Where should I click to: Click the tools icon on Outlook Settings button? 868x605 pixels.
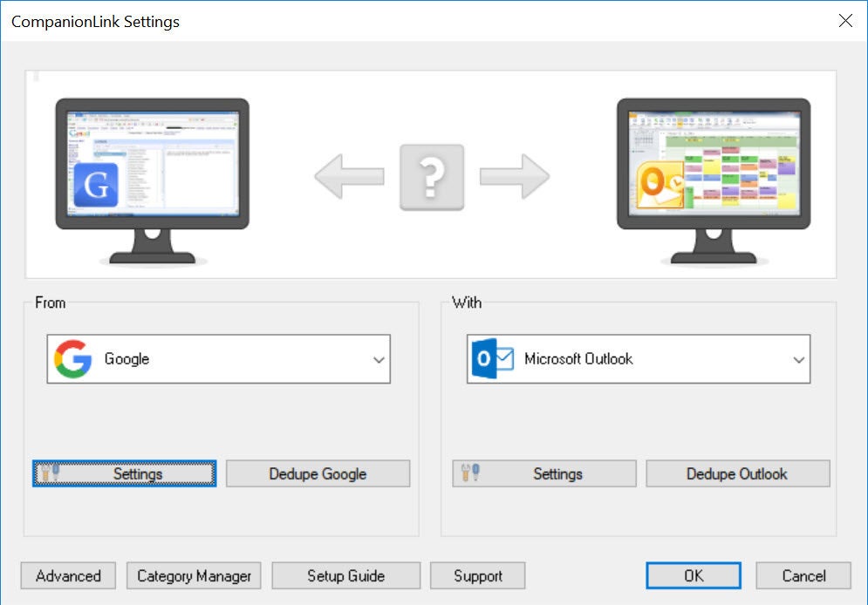(x=470, y=472)
